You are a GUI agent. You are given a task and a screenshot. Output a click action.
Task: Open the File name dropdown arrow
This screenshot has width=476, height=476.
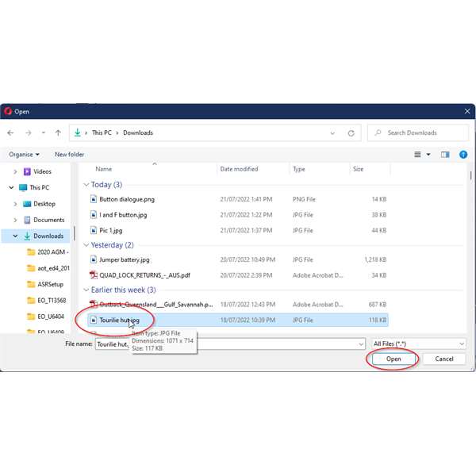[x=361, y=344]
